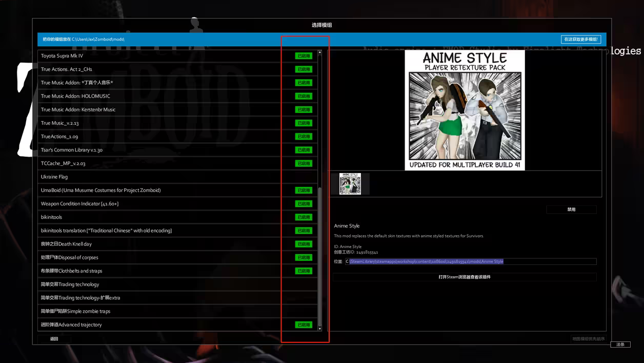
Task: Toggle 已启用 badge for True Music Addon: HOLOMUSIC
Action: pos(304,96)
